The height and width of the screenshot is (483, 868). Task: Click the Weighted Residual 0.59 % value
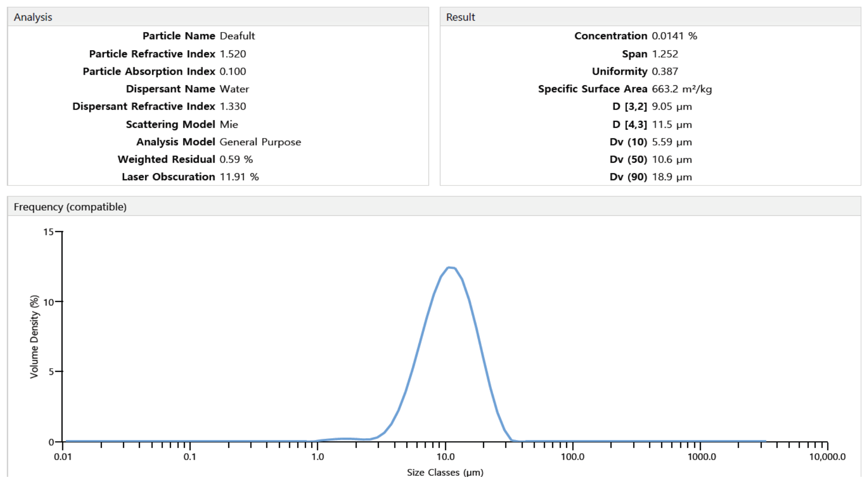[x=236, y=159]
